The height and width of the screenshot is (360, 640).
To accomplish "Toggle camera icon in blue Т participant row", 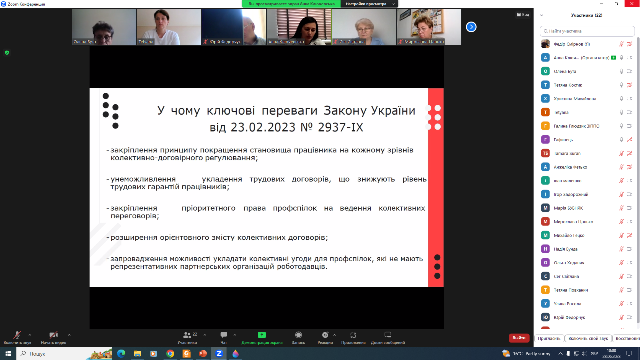I will (x=630, y=85).
